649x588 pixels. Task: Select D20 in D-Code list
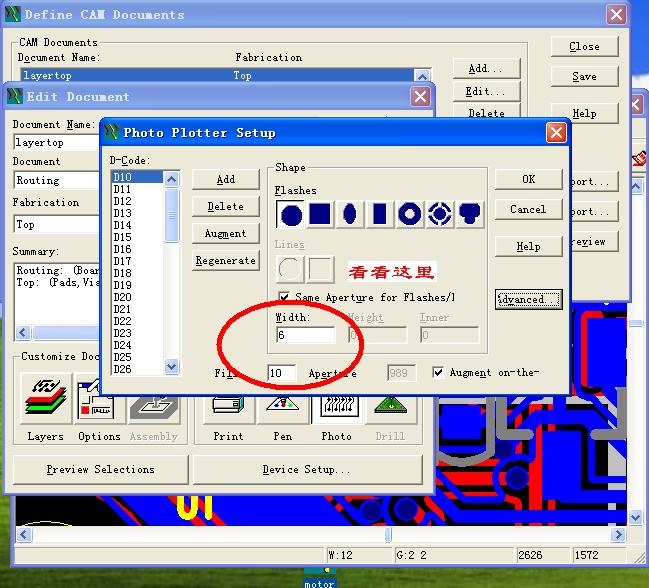(137, 297)
